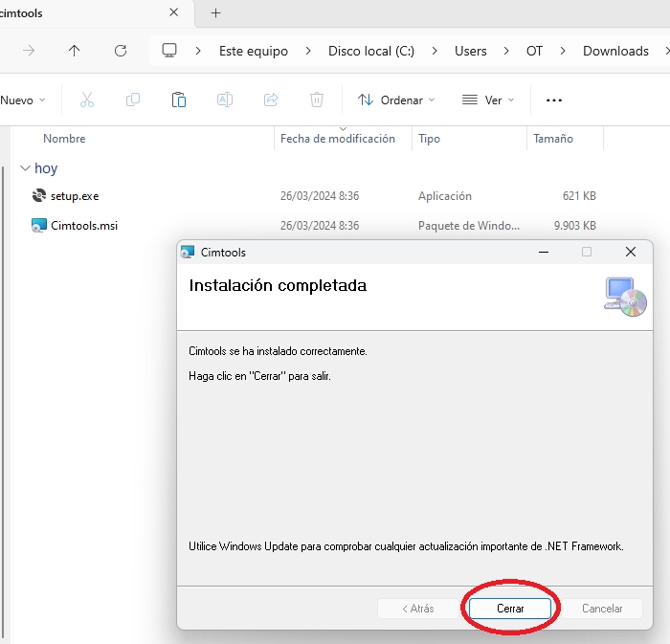
Task: Click the Paste icon in toolbar
Action: click(179, 100)
